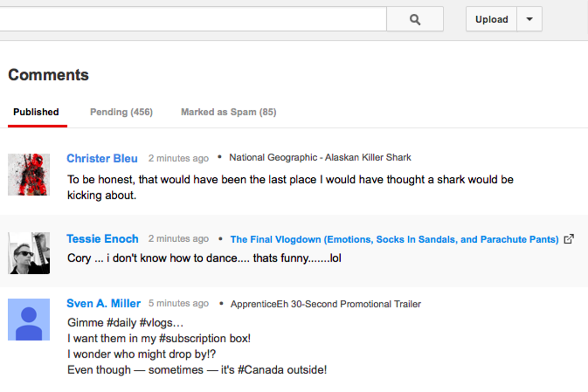This screenshot has height=392, width=588.
Task: Click the '#Canada outside!' comment line
Action: click(x=197, y=370)
